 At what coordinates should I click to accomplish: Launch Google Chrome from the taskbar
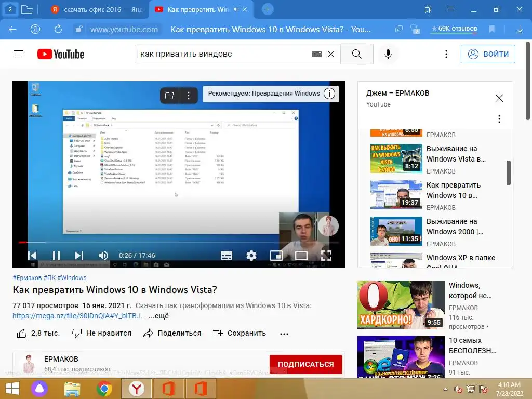point(104,389)
